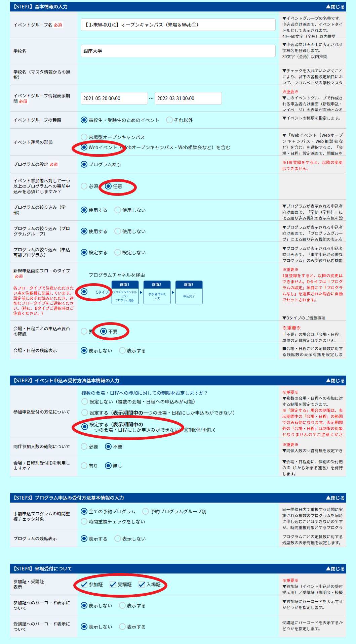Choose 表示しない for 参加証 barcode

pyautogui.click(x=84, y=605)
